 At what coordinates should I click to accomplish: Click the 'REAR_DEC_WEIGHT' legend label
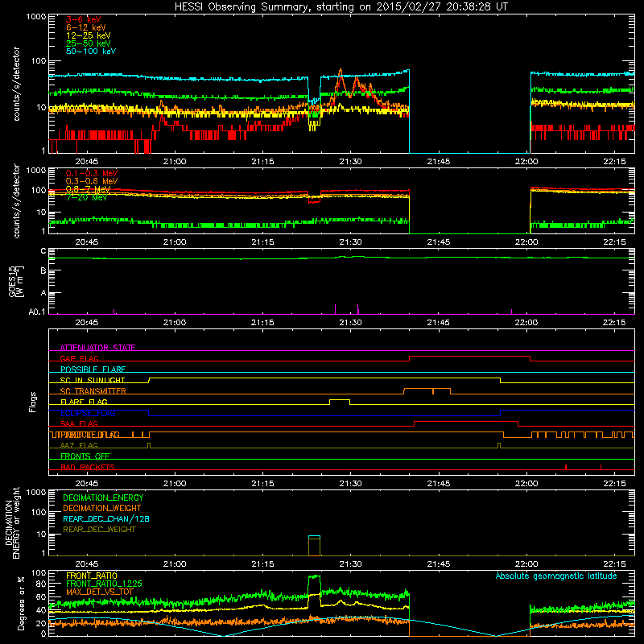tap(99, 530)
